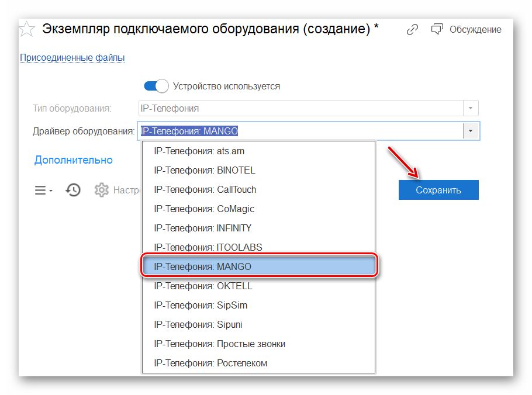The height and width of the screenshot is (395, 532).
Task: Select IP-Телефония: CallTouch option
Action: 258,189
